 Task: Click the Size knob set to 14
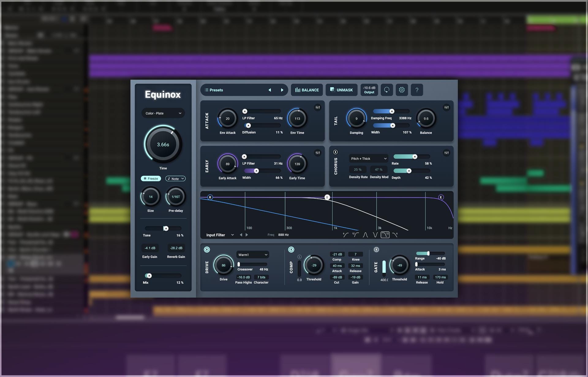point(151,197)
